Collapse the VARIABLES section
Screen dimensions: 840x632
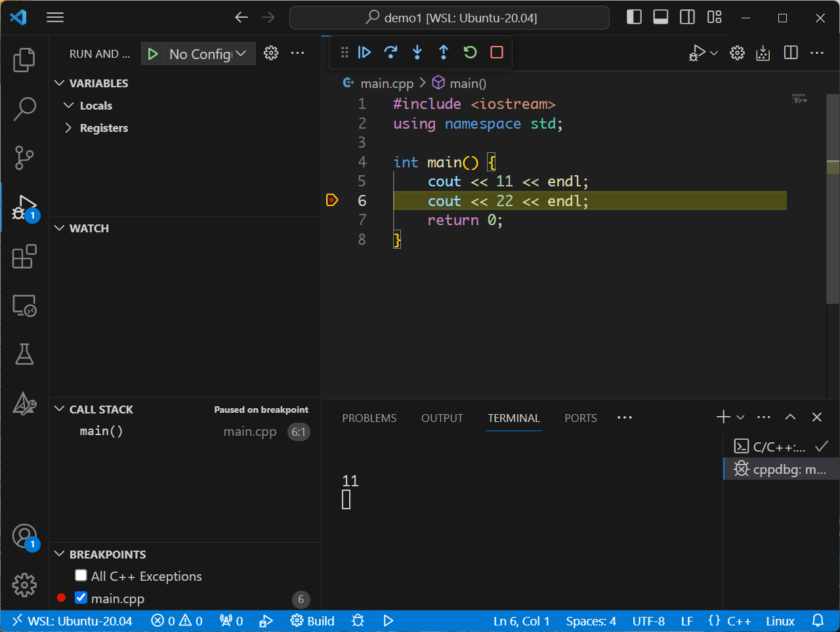click(x=60, y=83)
